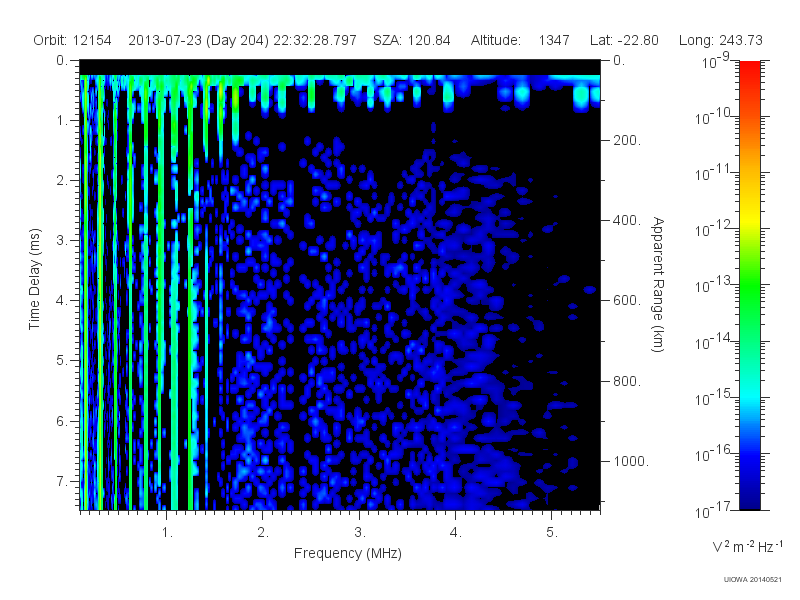Click the 5. tick label on frequency axis
The height and width of the screenshot is (600, 800).
pos(552,533)
